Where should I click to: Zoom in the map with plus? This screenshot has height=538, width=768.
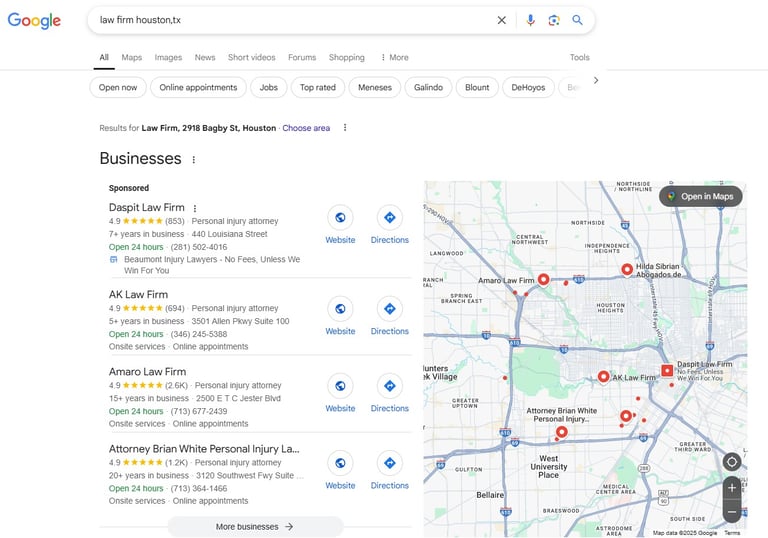[x=732, y=488]
